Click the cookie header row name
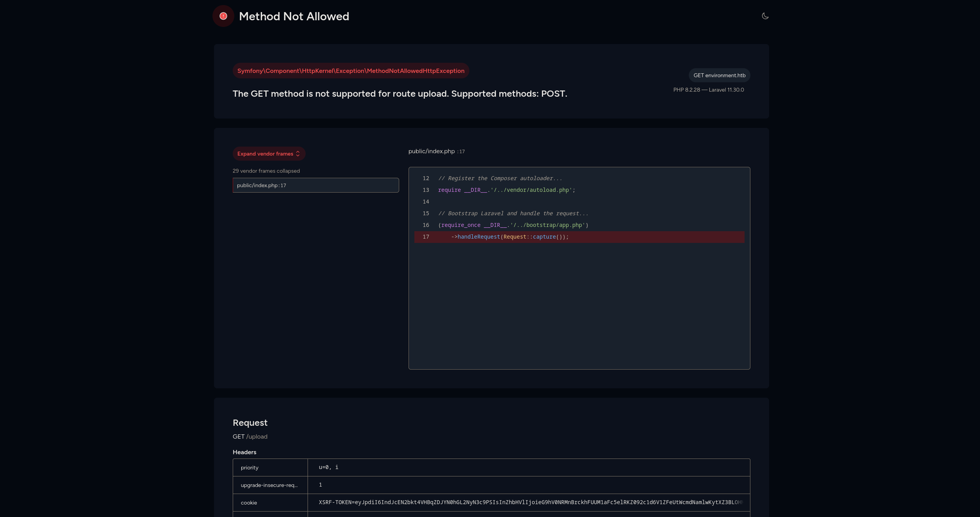The width and height of the screenshot is (980, 517). click(x=249, y=503)
